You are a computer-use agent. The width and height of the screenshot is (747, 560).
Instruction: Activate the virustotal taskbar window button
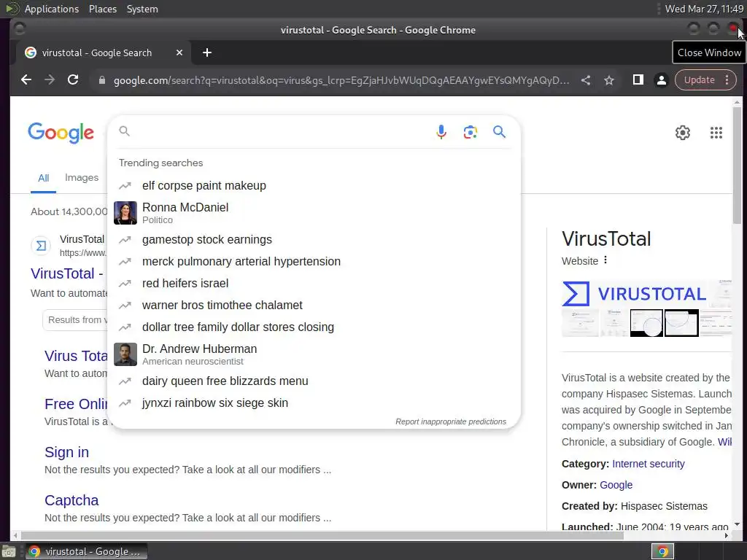pos(86,551)
